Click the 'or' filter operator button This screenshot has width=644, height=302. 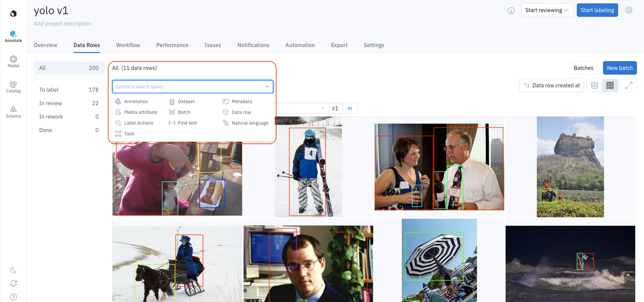(350, 108)
